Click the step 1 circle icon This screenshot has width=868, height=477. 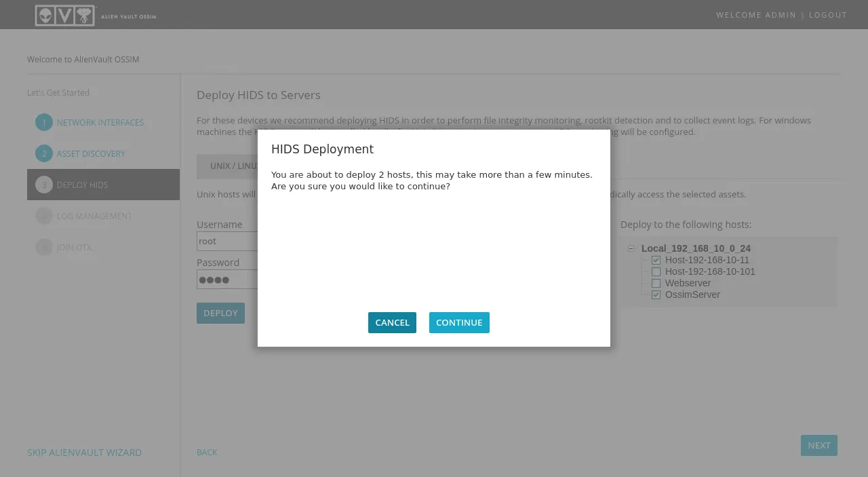(44, 123)
